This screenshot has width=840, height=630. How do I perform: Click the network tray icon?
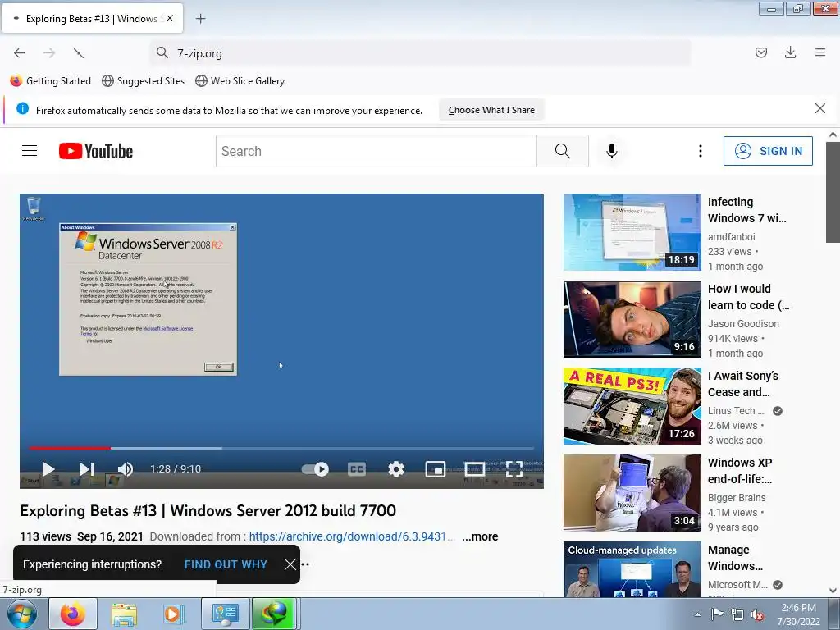(737, 614)
